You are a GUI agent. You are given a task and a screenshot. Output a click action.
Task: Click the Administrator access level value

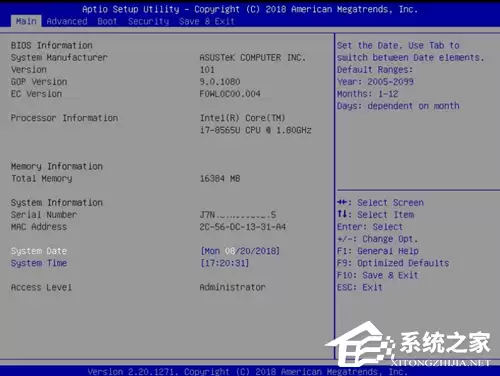[232, 287]
